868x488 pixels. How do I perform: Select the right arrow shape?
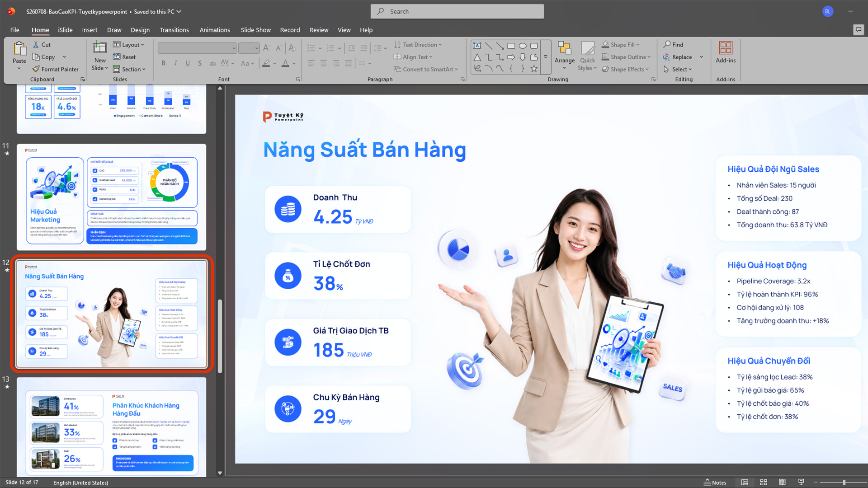pos(511,57)
